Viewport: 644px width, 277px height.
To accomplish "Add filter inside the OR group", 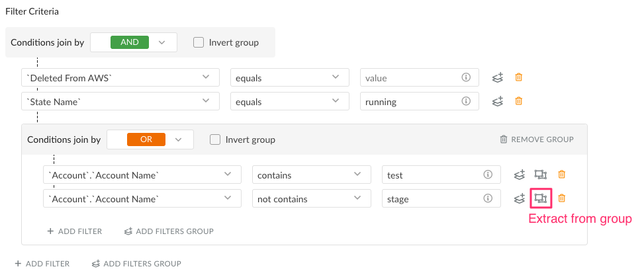I will [x=74, y=231].
